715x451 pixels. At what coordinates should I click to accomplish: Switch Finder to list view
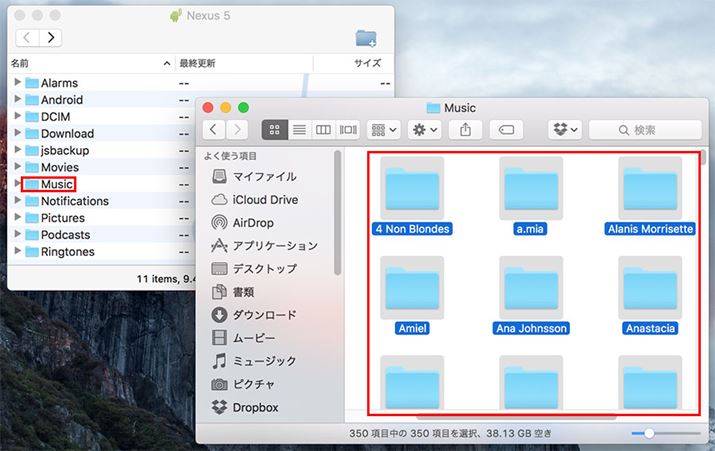tap(298, 130)
